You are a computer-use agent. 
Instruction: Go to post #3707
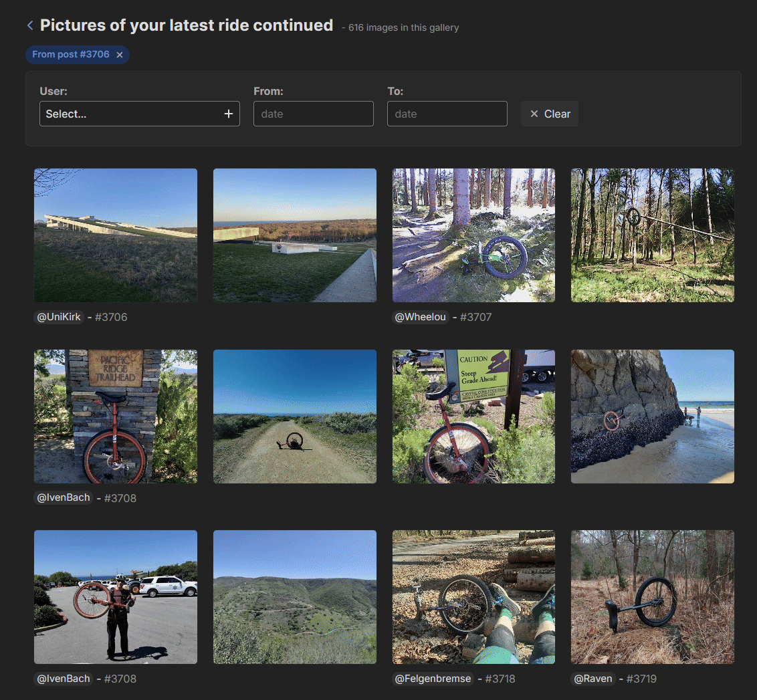475,317
